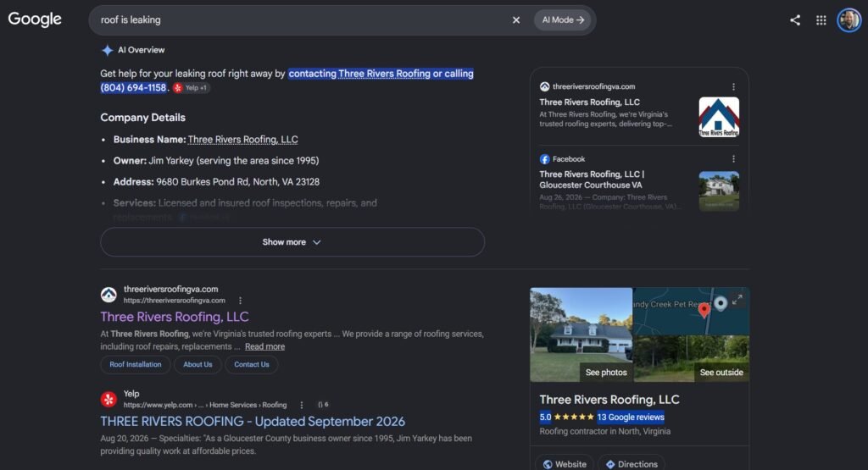Open the Facebook source card options menu
The image size is (868, 470).
pos(733,159)
